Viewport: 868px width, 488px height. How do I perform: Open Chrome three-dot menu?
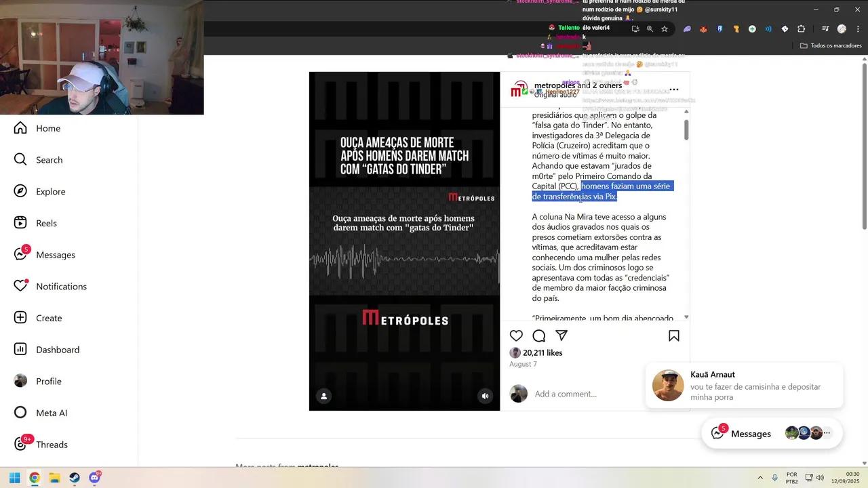tap(857, 29)
